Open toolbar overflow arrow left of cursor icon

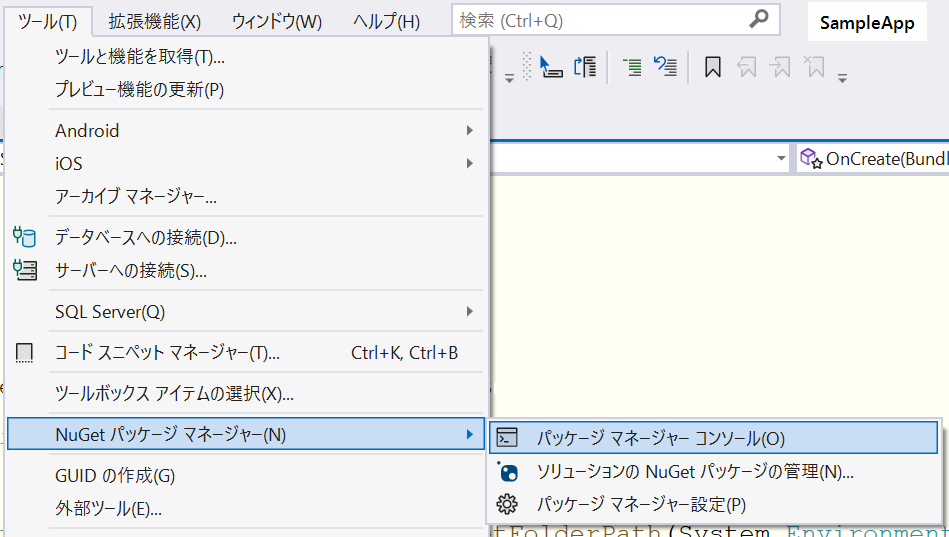pos(510,77)
